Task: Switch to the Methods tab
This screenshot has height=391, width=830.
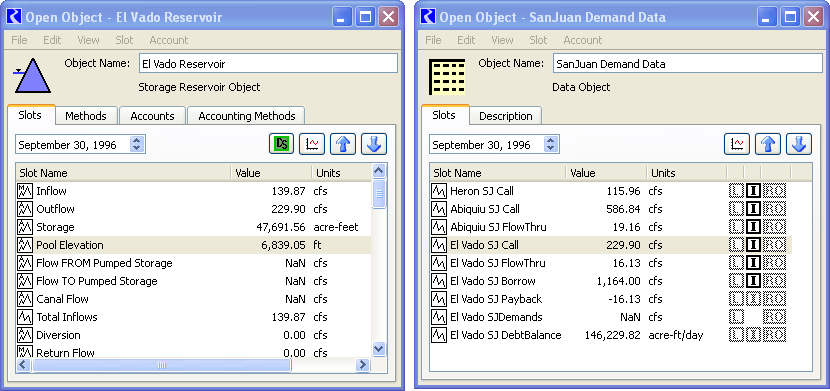Action: point(86,116)
